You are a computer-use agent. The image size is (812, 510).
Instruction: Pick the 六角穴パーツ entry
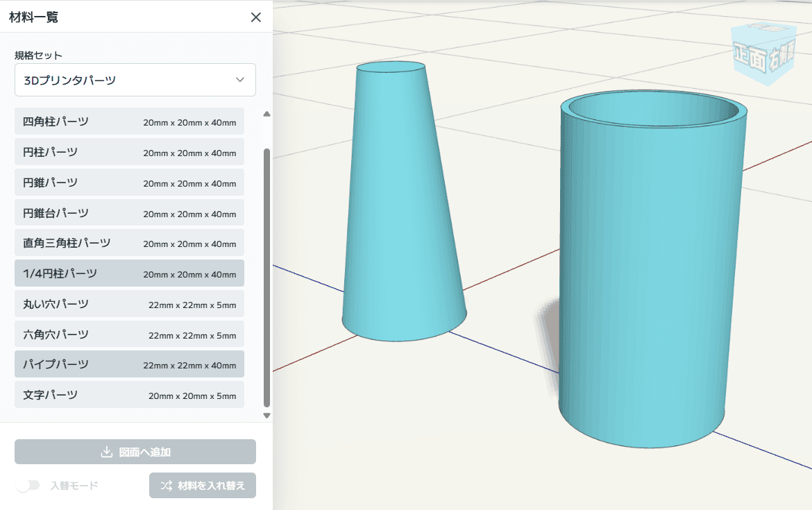(x=129, y=334)
